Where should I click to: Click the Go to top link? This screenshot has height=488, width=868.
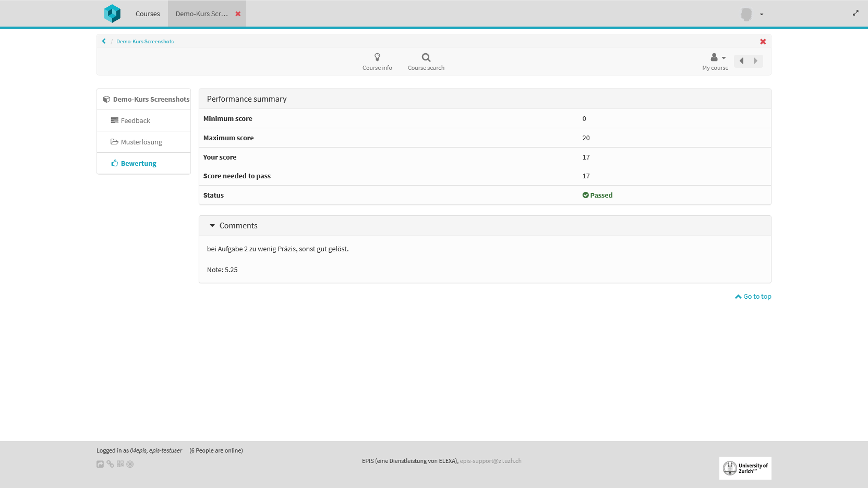753,297
